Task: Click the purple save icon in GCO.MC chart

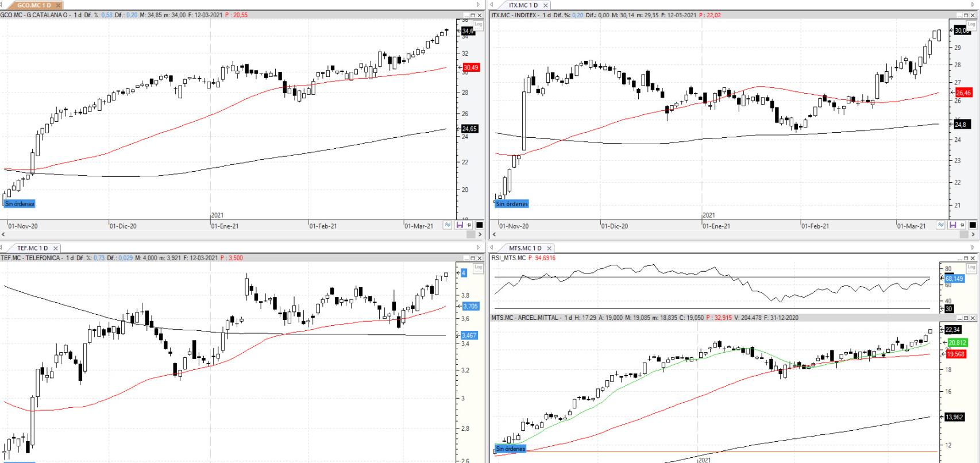Action: click(x=459, y=225)
